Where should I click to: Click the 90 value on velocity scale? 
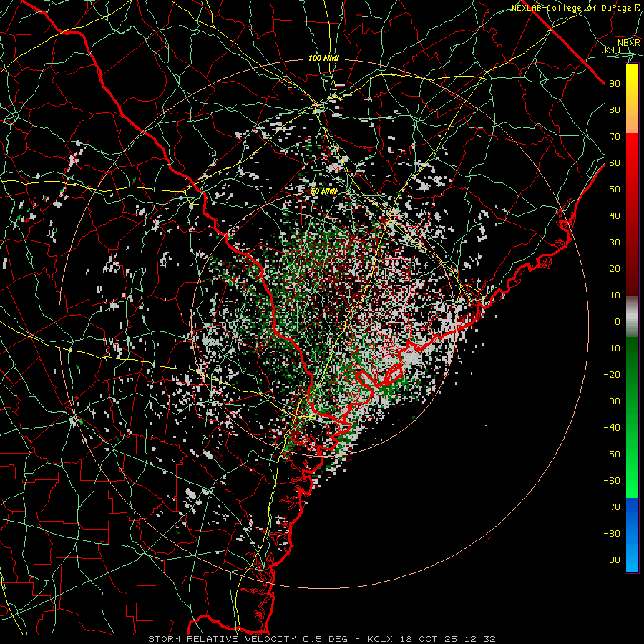point(615,84)
